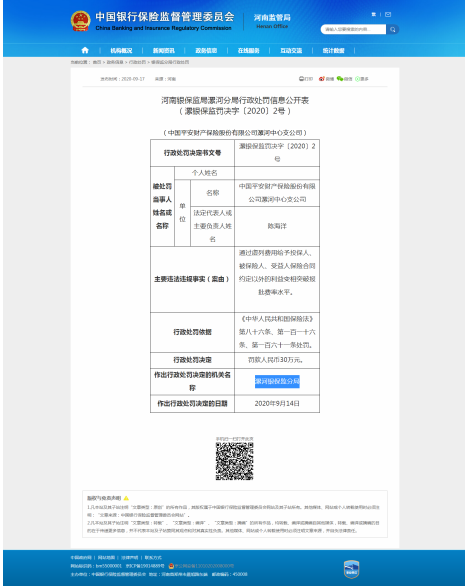
Task: Focus the site search input box
Action: [x=353, y=29]
